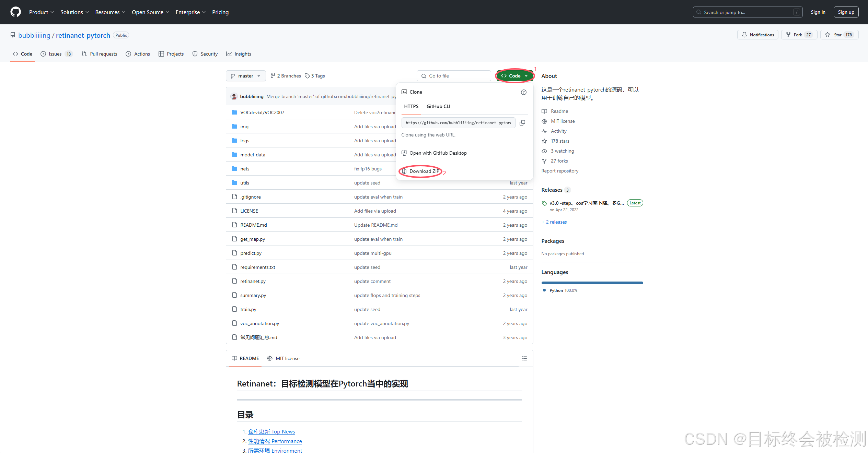Click the clone help question mark icon
Viewport: 868px width, 453px height.
click(523, 92)
